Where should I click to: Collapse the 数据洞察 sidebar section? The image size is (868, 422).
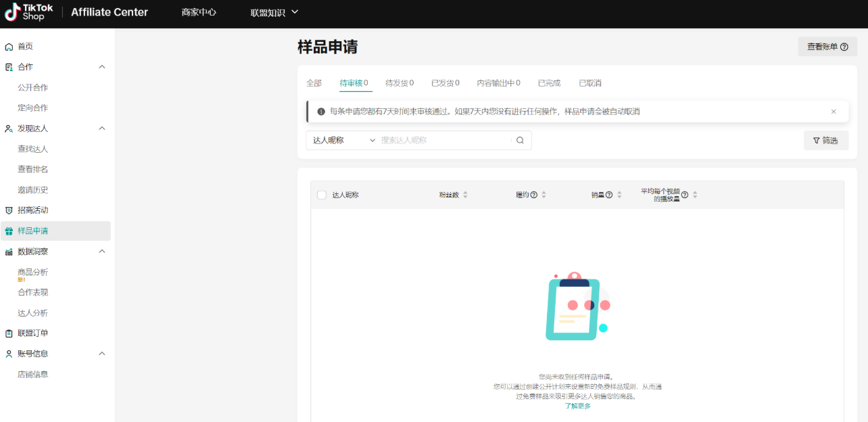click(102, 251)
